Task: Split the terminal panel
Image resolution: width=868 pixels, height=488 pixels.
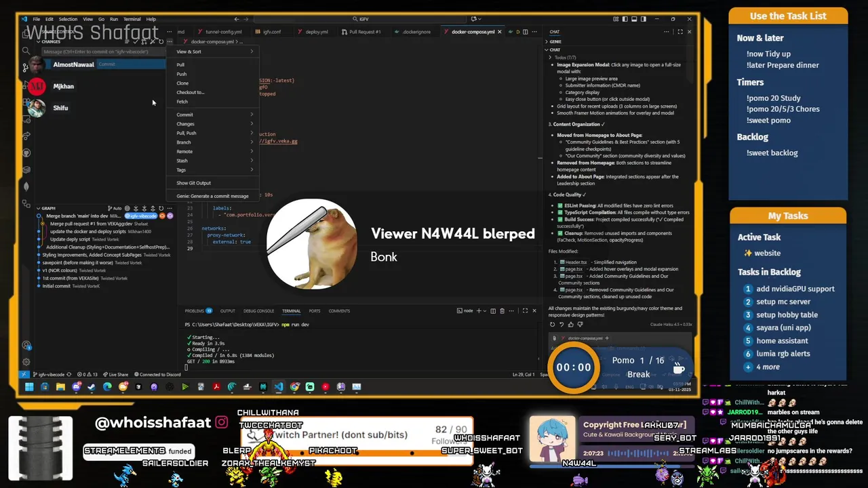Action: tap(493, 310)
